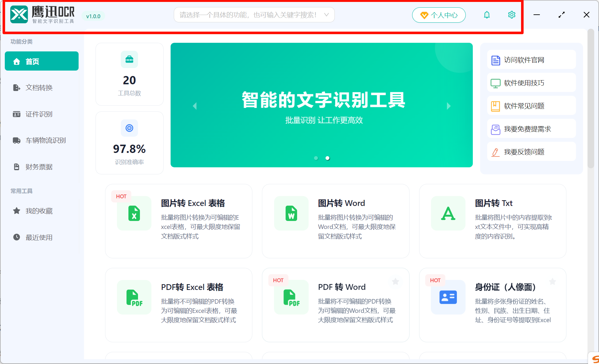Screen dimensions: 599x364
Task: Open the settings gear in the title bar
Action: [x=511, y=14]
